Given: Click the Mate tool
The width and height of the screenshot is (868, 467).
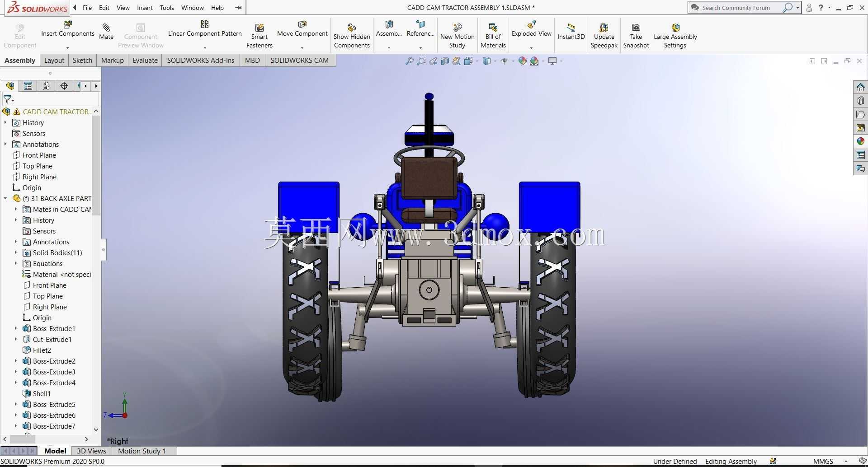Looking at the screenshot, I should point(106,32).
